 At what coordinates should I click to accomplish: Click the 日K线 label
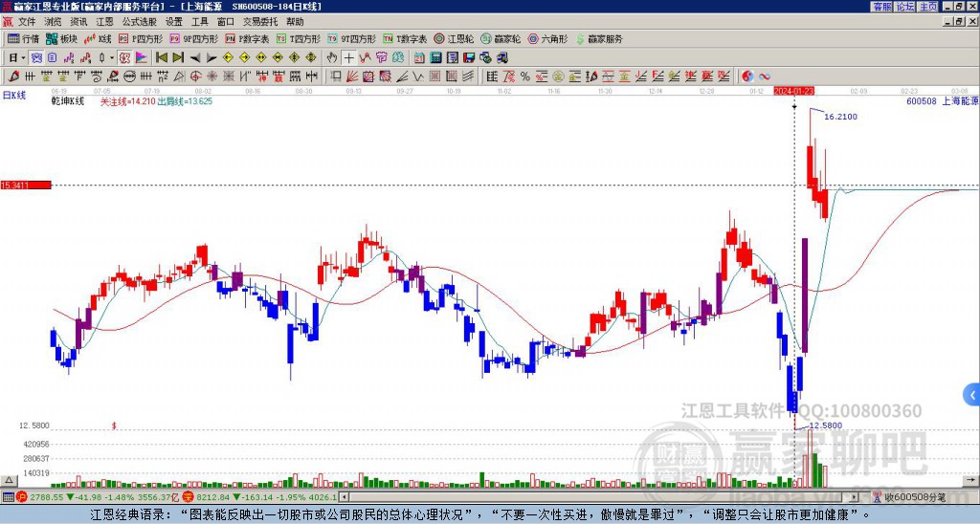[13, 96]
